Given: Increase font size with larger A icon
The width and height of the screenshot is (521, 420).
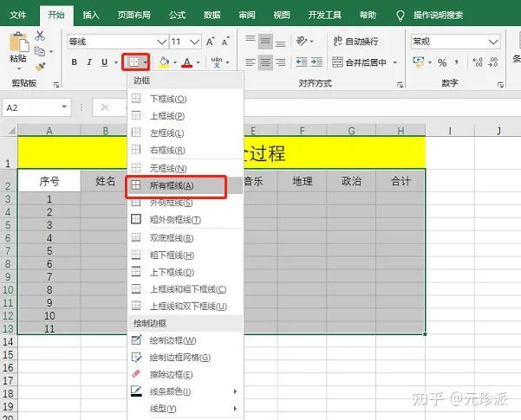Looking at the screenshot, I should [211, 42].
